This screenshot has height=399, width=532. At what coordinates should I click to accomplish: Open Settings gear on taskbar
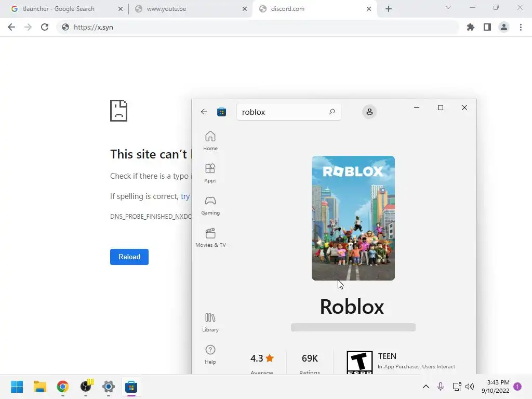(x=109, y=387)
